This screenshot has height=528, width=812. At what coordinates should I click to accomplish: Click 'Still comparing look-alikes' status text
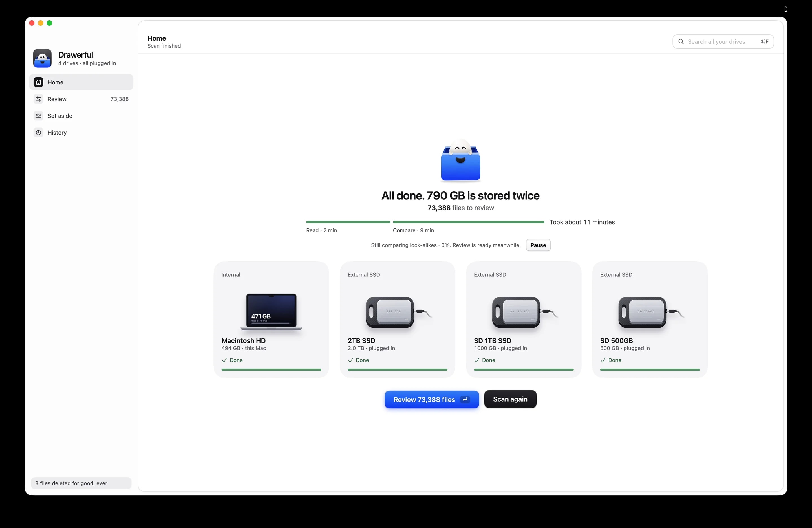pos(445,245)
